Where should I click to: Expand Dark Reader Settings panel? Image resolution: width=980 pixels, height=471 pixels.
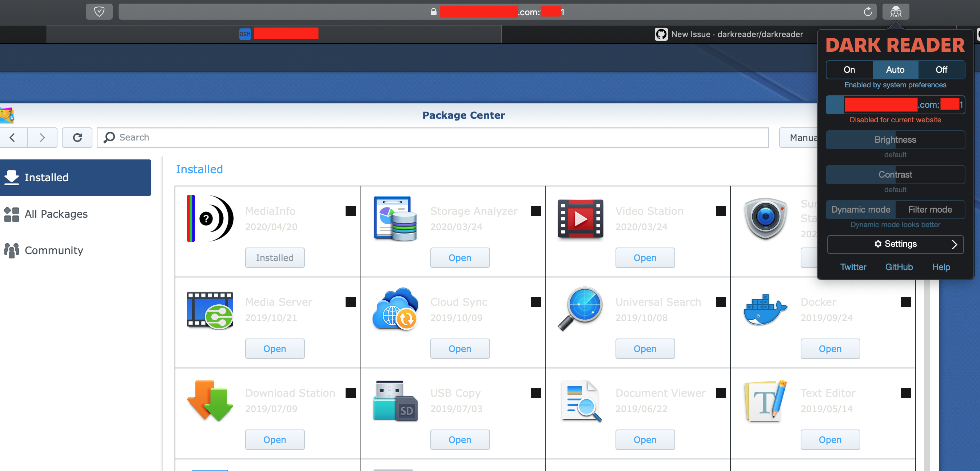point(895,244)
